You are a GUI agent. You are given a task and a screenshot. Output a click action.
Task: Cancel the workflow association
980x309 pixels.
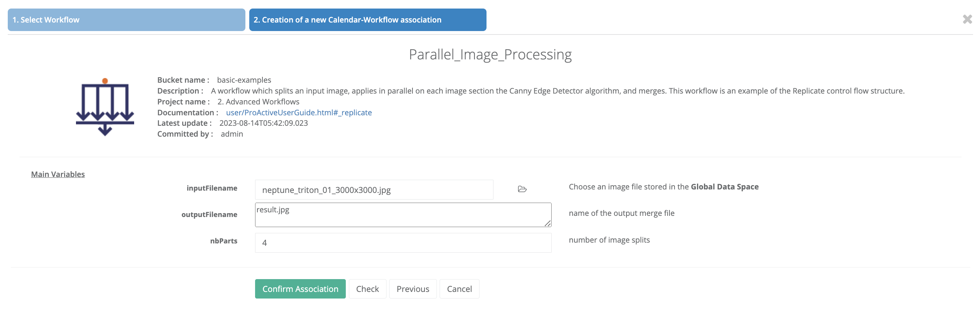click(x=459, y=289)
